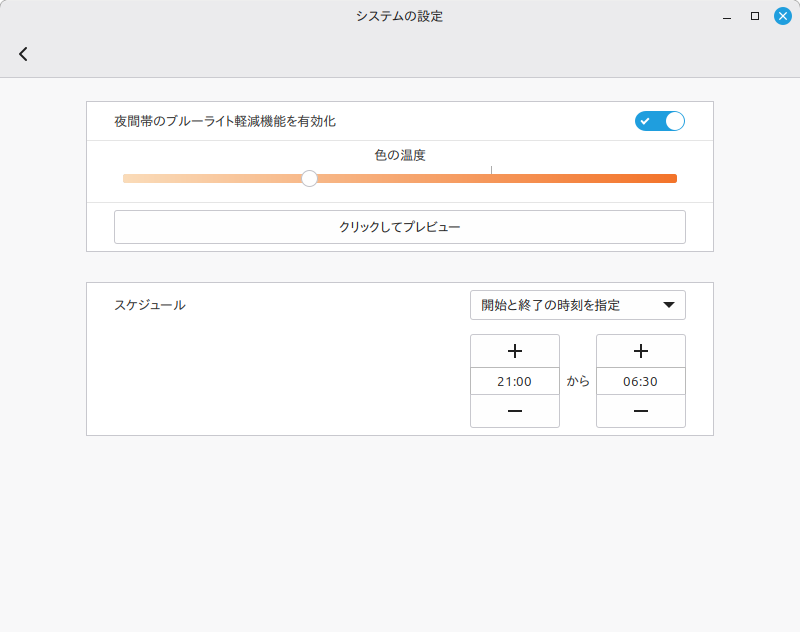The image size is (800, 632).
Task: Select the 21:00 start time field
Action: [x=514, y=381]
